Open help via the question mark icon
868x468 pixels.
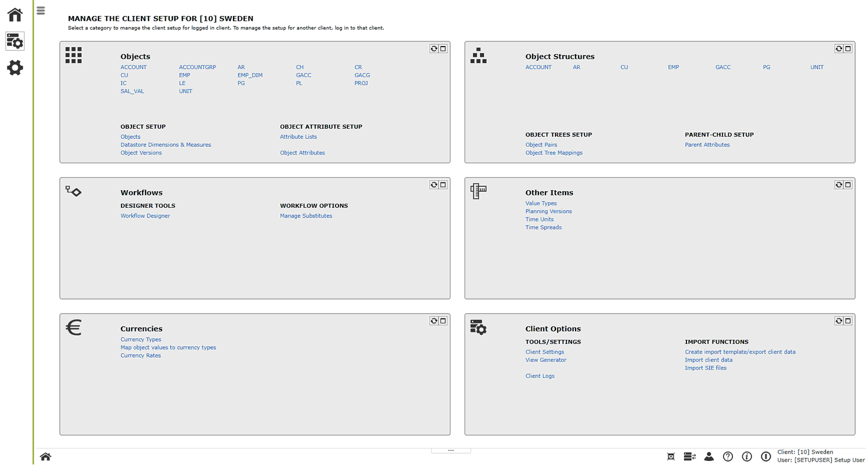pyautogui.click(x=728, y=456)
